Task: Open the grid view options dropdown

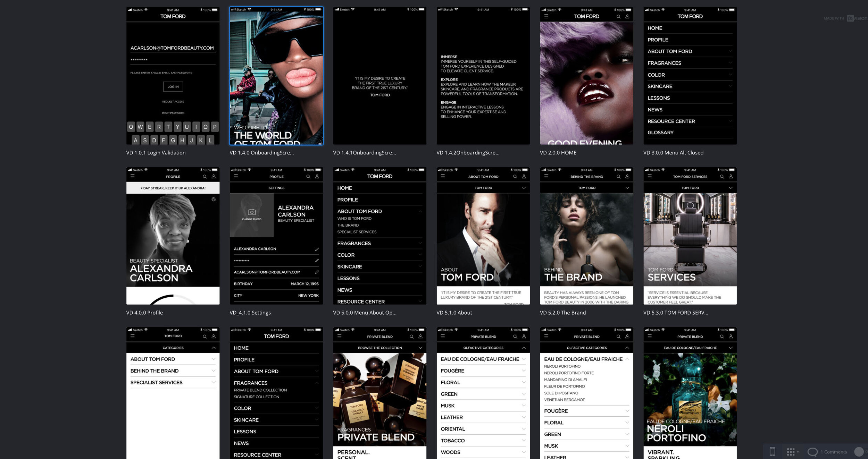Action: (793, 452)
